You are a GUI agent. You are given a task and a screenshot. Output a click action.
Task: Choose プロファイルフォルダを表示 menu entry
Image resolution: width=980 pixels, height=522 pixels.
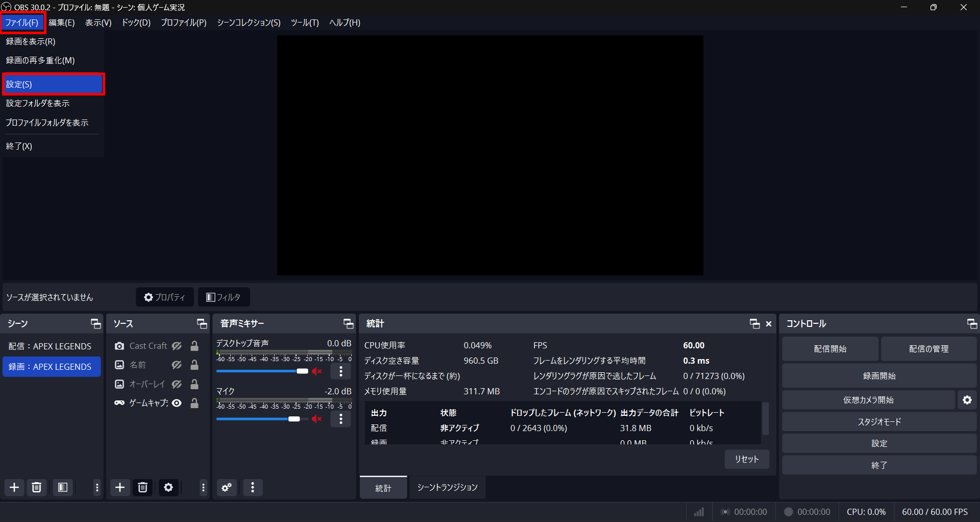tap(54, 123)
